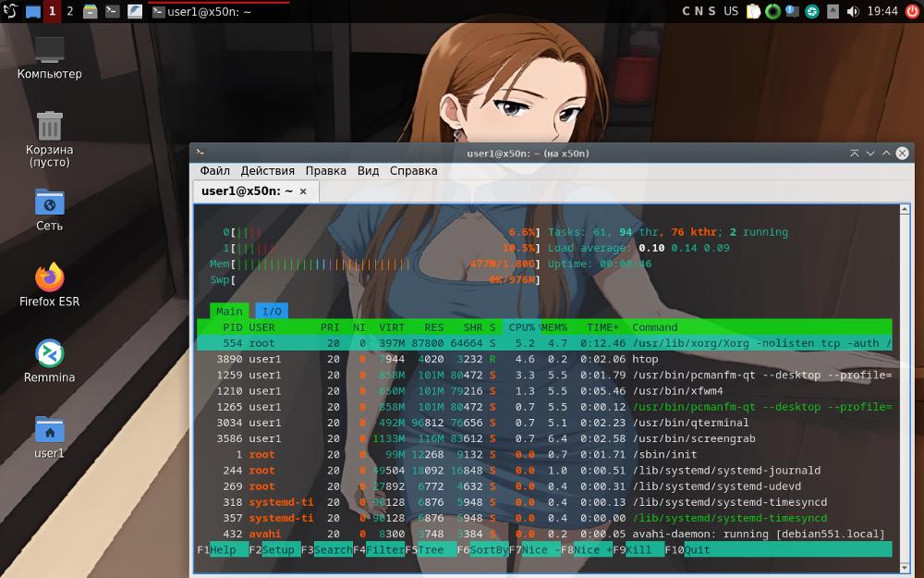Click the terminal scrollbar down arrow
Image resolution: width=924 pixels, height=578 pixels.
coord(905,569)
